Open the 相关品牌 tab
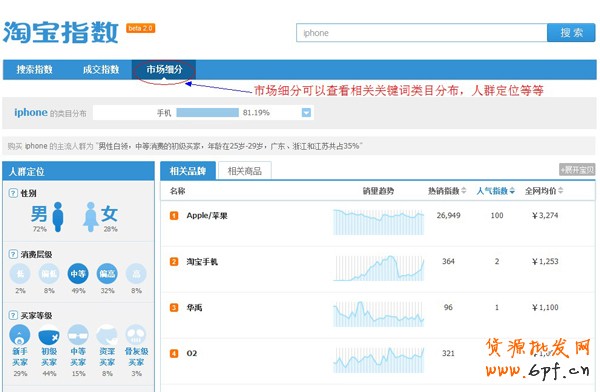Viewport: 600px width, 392px height. [x=188, y=171]
